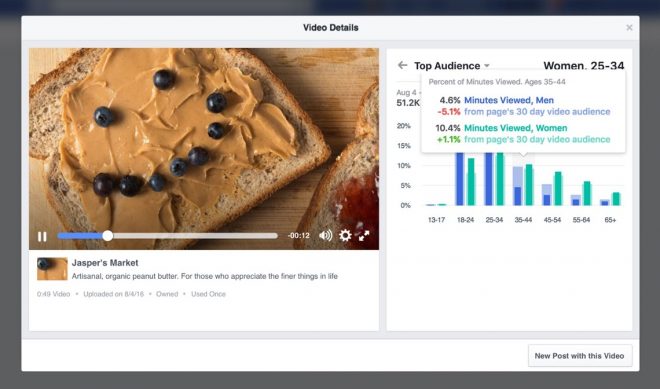This screenshot has height=389, width=660.
Task: Click the Video Details title
Action: pyautogui.click(x=331, y=28)
